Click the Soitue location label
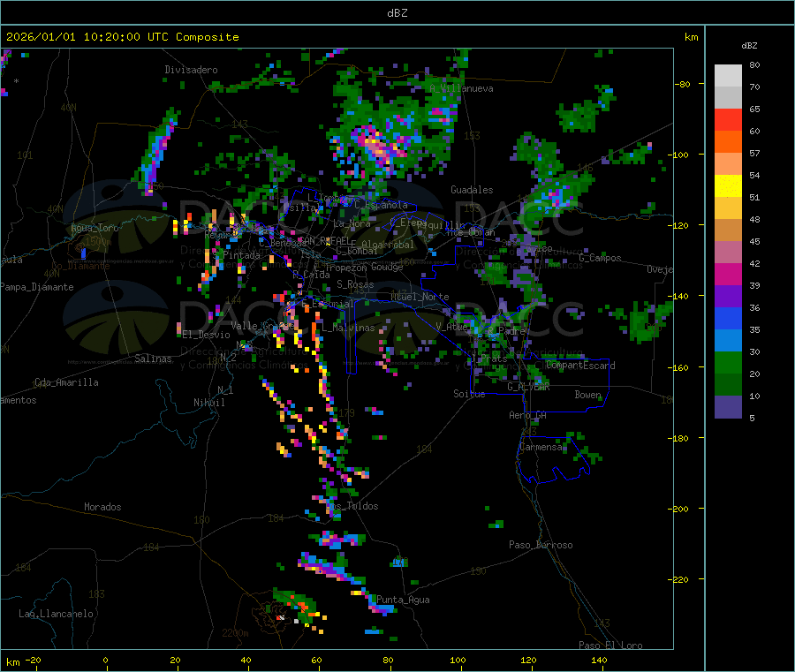Viewport: 795px width, 672px height. click(469, 394)
